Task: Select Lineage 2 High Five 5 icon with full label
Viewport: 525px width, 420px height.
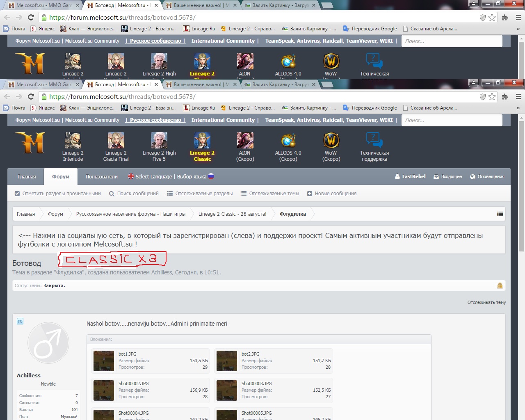Action: coord(159,147)
